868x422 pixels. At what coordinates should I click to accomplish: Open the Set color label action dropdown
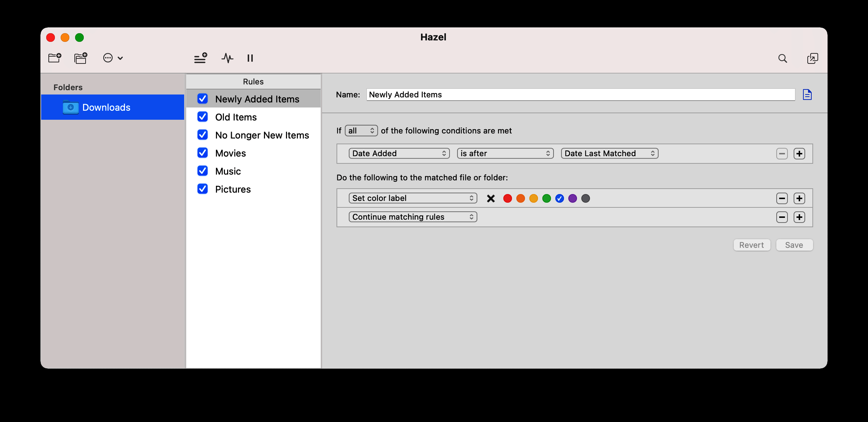(413, 198)
